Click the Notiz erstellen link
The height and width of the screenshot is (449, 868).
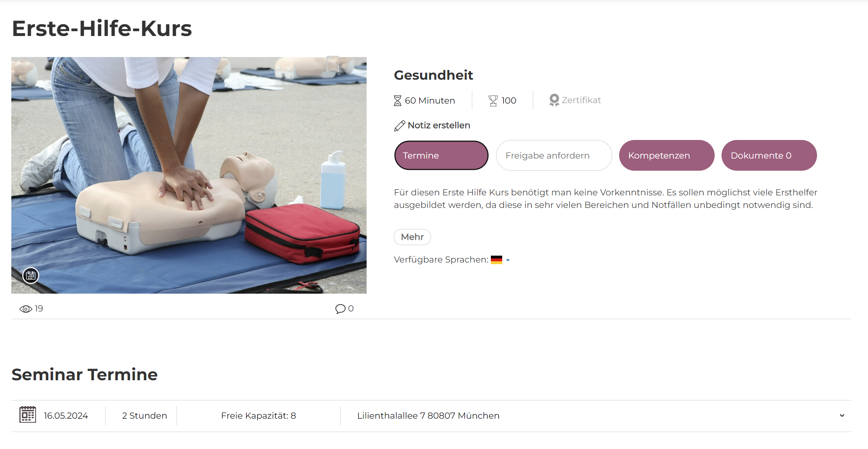point(439,125)
